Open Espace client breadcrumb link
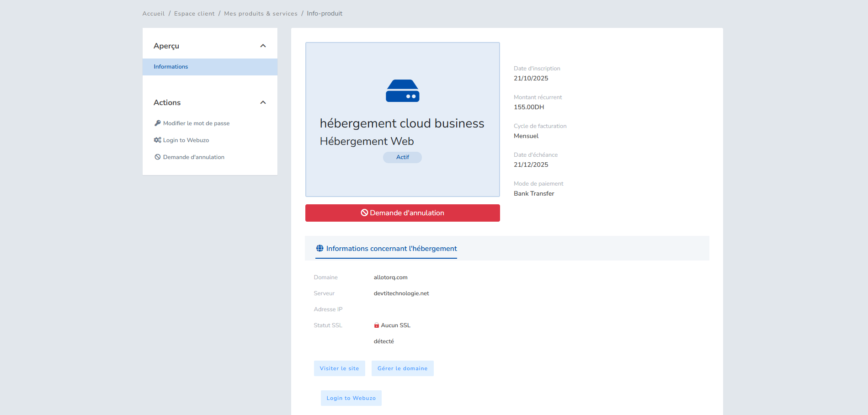868x415 pixels. click(194, 14)
